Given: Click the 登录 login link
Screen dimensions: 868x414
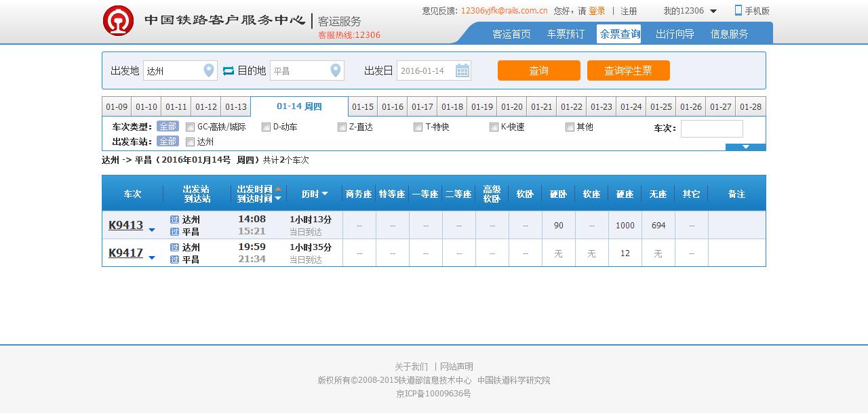Looking at the screenshot, I should click(x=597, y=11).
